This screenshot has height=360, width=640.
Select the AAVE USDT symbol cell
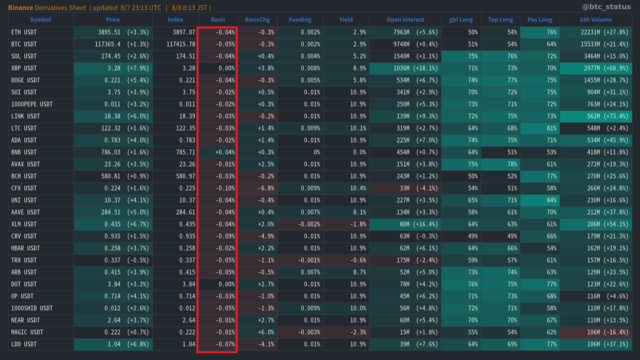point(41,212)
